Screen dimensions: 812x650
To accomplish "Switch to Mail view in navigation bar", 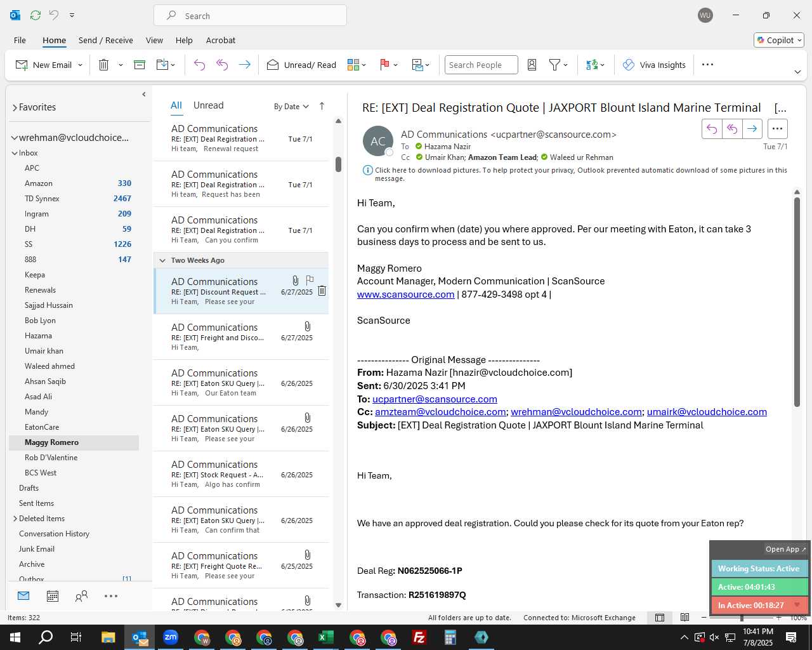I will [23, 596].
